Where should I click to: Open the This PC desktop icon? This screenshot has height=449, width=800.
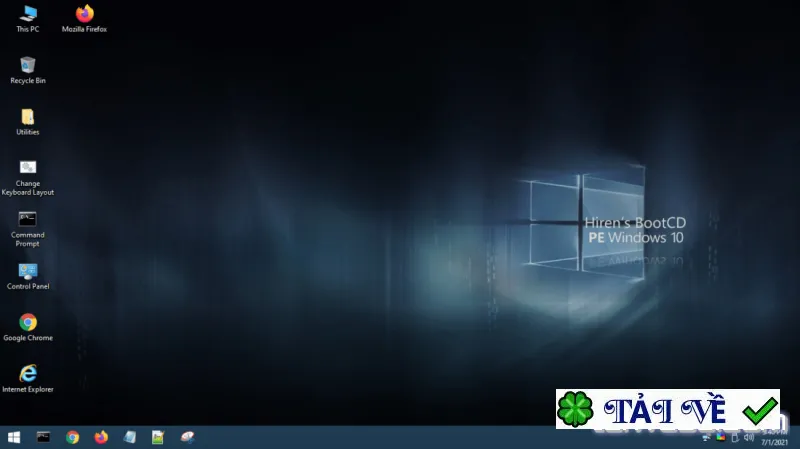(x=28, y=19)
